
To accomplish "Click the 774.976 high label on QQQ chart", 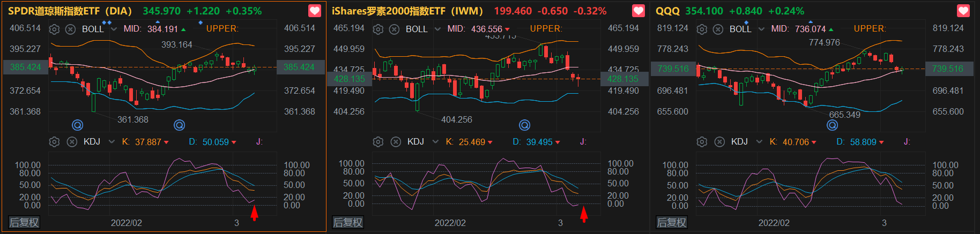I will point(825,42).
